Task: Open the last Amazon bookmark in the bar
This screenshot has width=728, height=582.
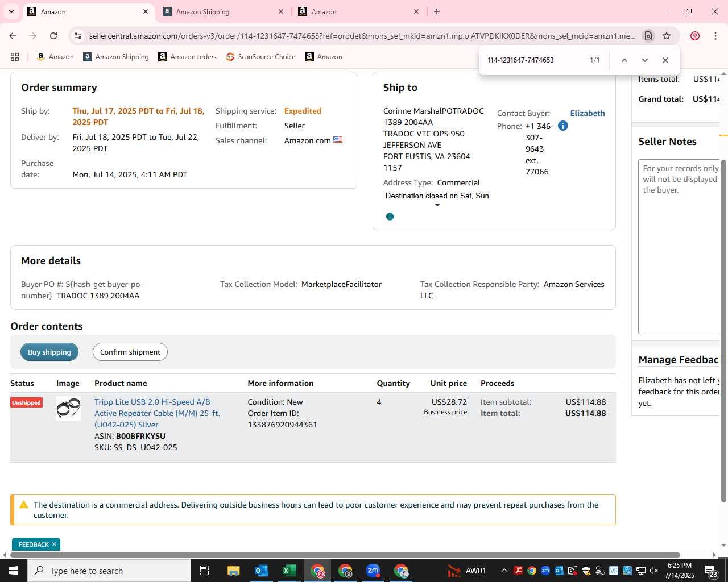Action: [324, 57]
